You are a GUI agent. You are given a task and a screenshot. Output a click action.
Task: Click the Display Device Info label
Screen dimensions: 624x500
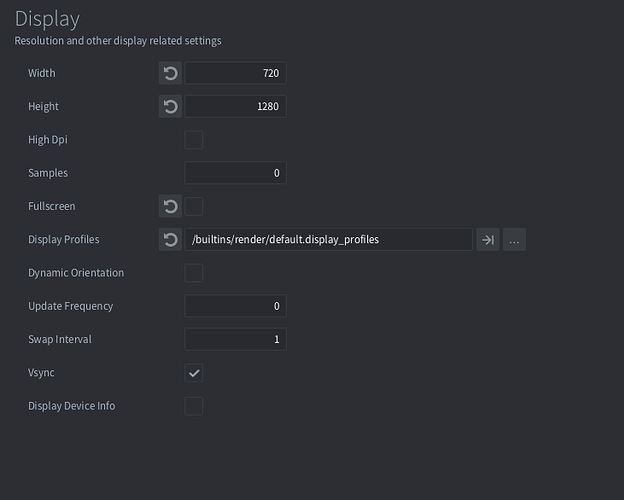click(x=72, y=406)
